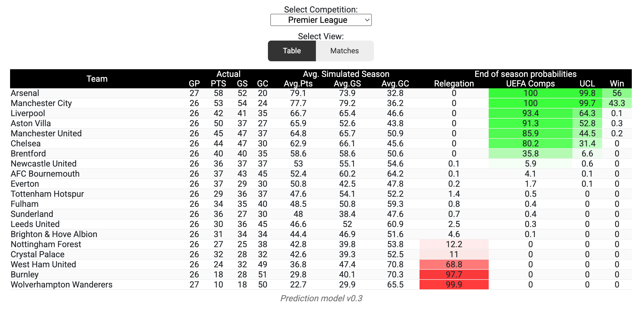Expand the competition list via its chevron

367,20
